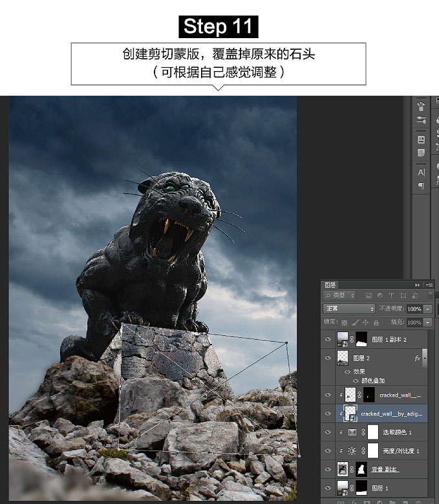Hide all 效果 on 图层 2
This screenshot has height=504, width=439.
click(347, 372)
